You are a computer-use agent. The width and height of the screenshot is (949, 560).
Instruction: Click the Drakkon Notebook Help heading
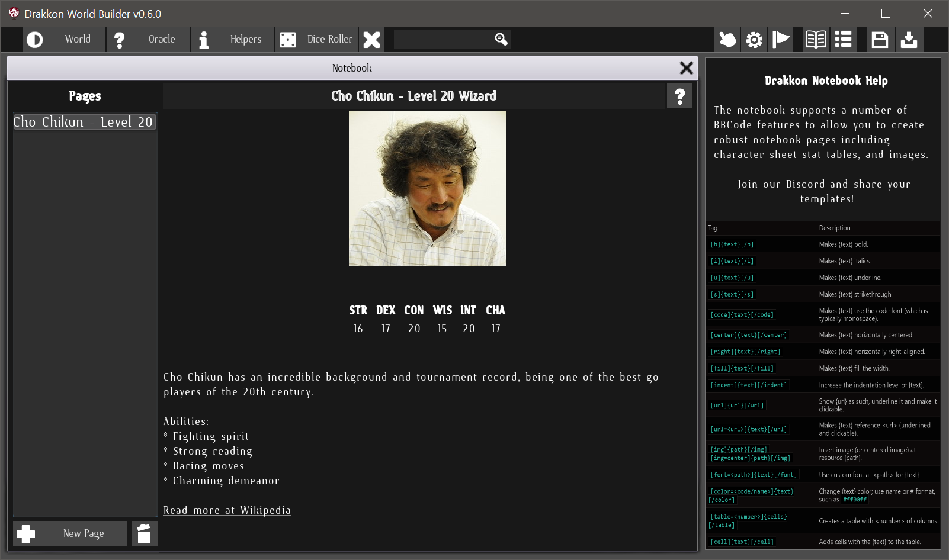pos(826,81)
